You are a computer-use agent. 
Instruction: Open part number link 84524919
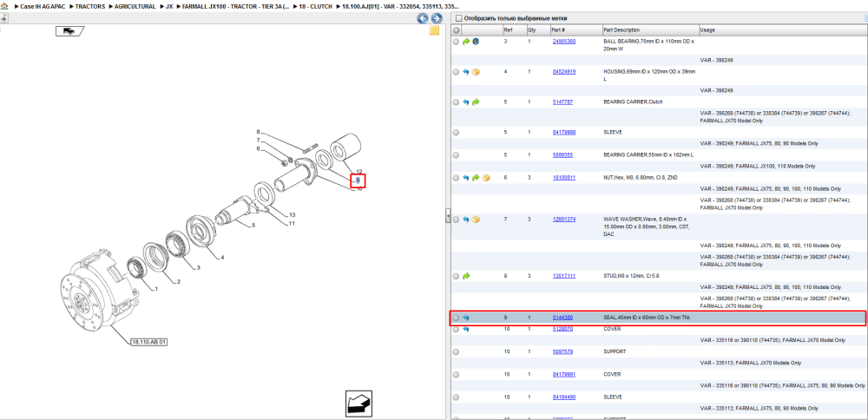564,72
